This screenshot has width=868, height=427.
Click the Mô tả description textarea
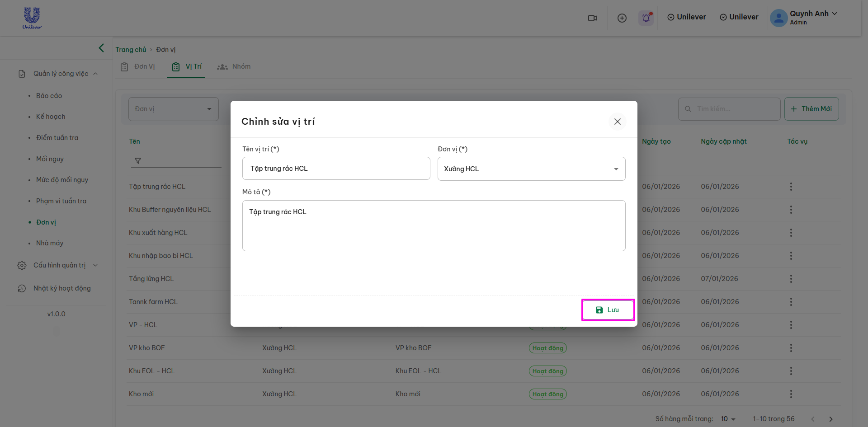434,225
